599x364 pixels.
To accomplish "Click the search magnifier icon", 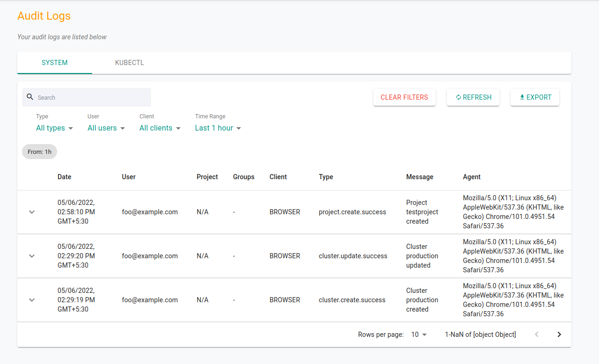I will [30, 97].
